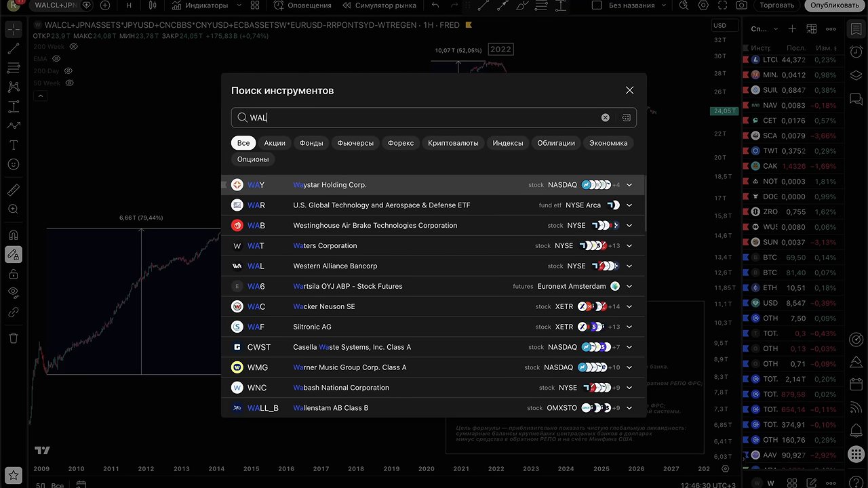Viewport: 868px width, 488px height.
Task: Open the forecasting and measurement tools
Action: (14, 106)
